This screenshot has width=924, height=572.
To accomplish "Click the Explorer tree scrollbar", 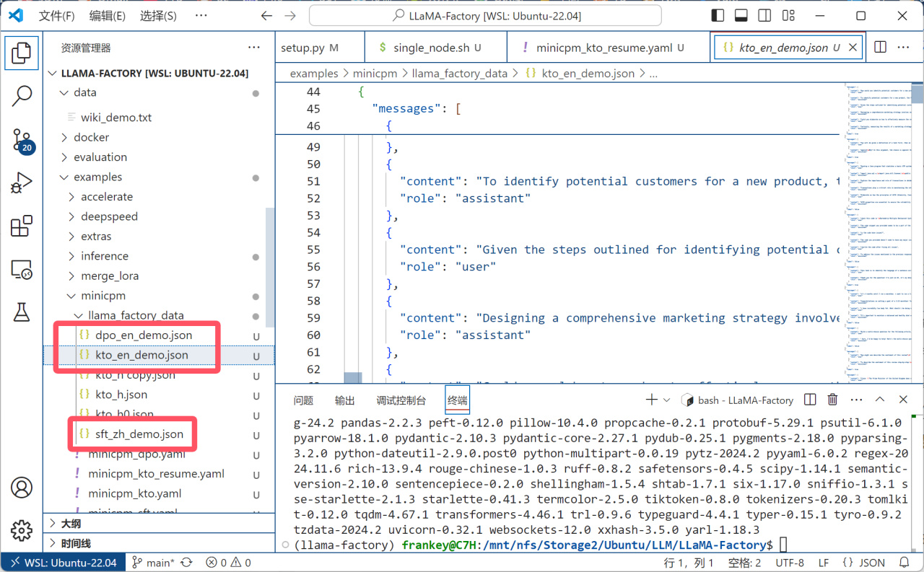I will [271, 268].
